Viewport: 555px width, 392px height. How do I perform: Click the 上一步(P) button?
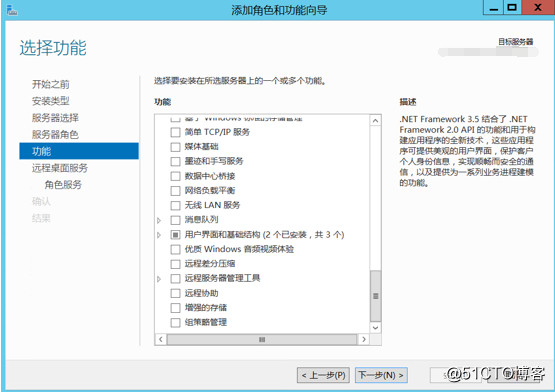point(323,375)
